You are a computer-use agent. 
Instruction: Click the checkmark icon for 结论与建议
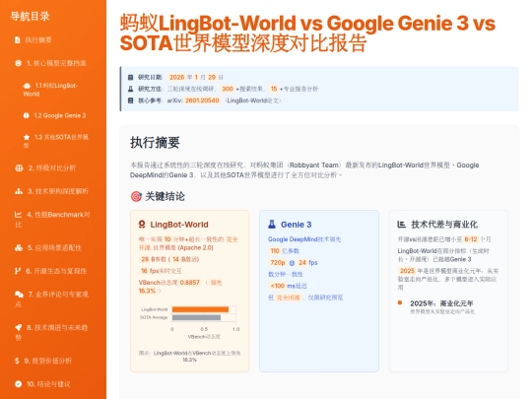pyautogui.click(x=19, y=384)
